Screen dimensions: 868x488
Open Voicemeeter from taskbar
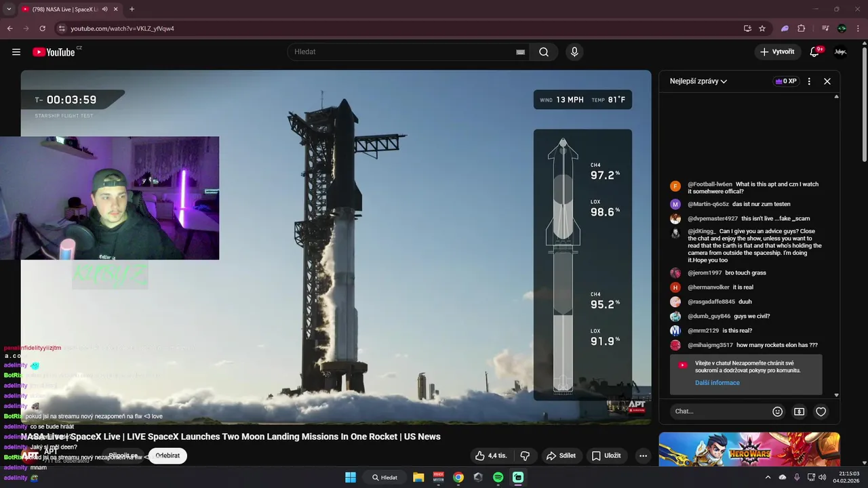click(438, 477)
